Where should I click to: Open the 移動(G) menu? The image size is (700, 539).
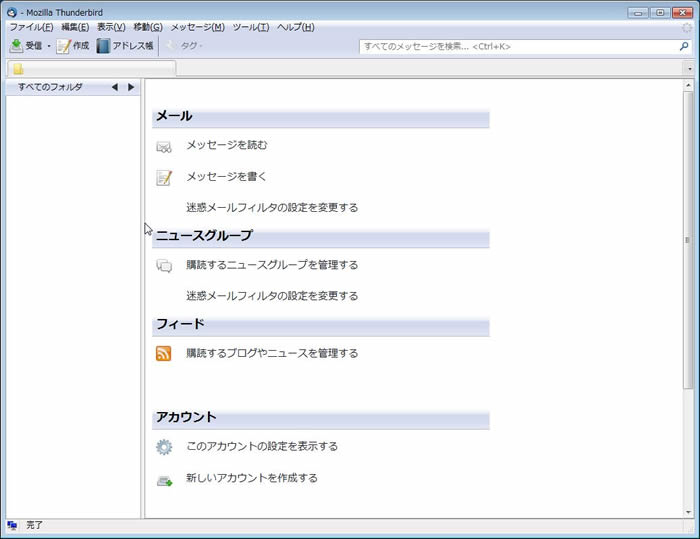tap(148, 27)
